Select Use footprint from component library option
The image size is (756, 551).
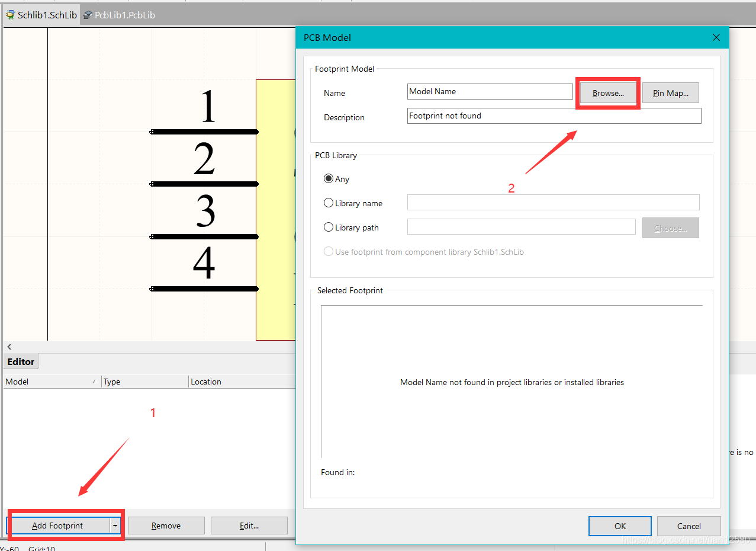424,252
